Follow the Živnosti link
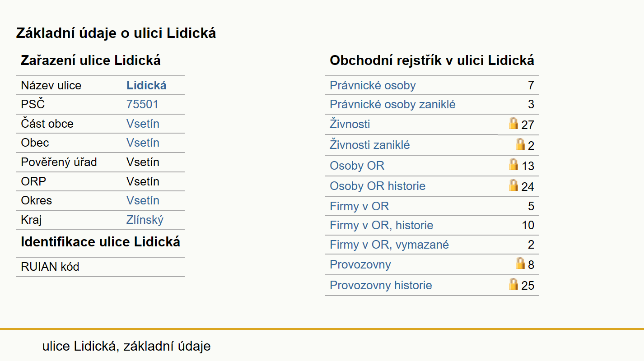 click(x=350, y=124)
